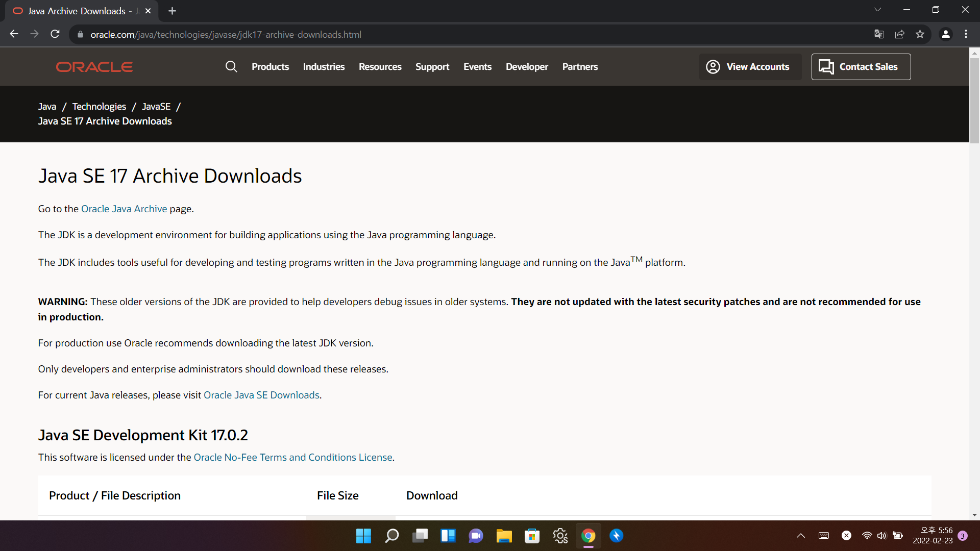The width and height of the screenshot is (980, 551).
Task: Open the Chrome profile avatar icon
Action: pos(945,34)
